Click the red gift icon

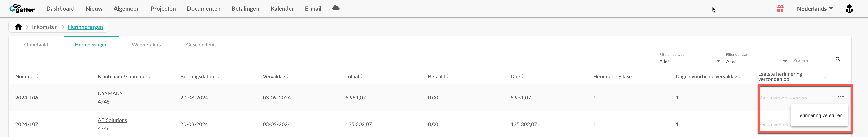click(780, 8)
